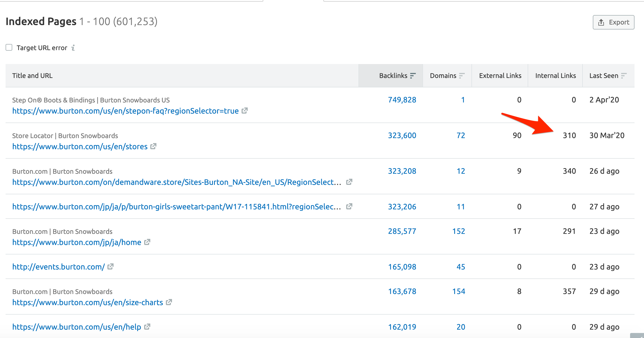Open the stepon-faq?regionSelector=true link
This screenshot has height=338, width=644.
pyautogui.click(x=126, y=111)
